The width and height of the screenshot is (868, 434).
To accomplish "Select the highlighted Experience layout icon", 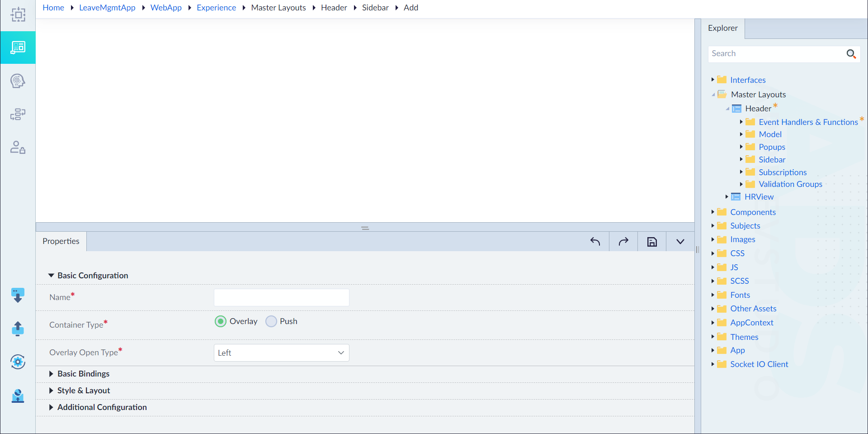I will pos(18,48).
